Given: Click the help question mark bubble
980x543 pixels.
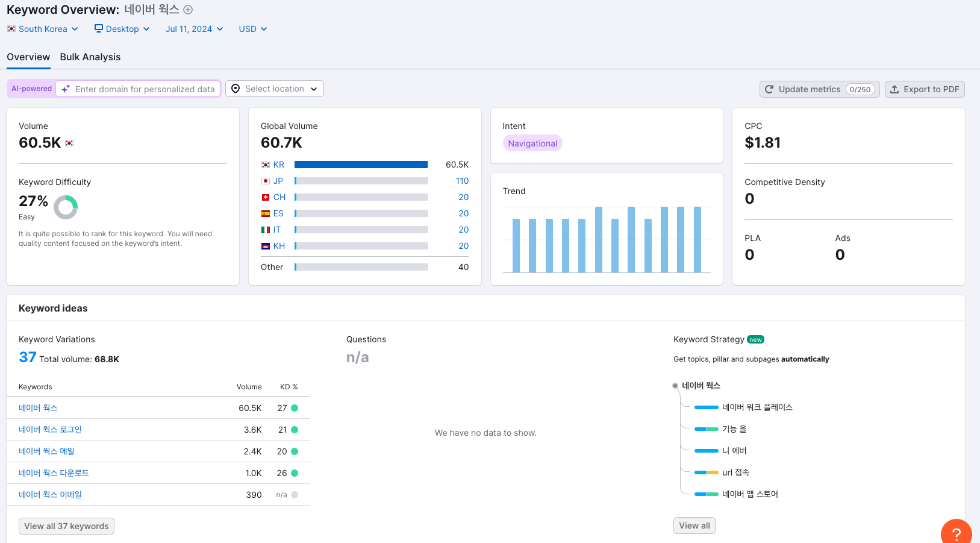Looking at the screenshot, I should 956,533.
